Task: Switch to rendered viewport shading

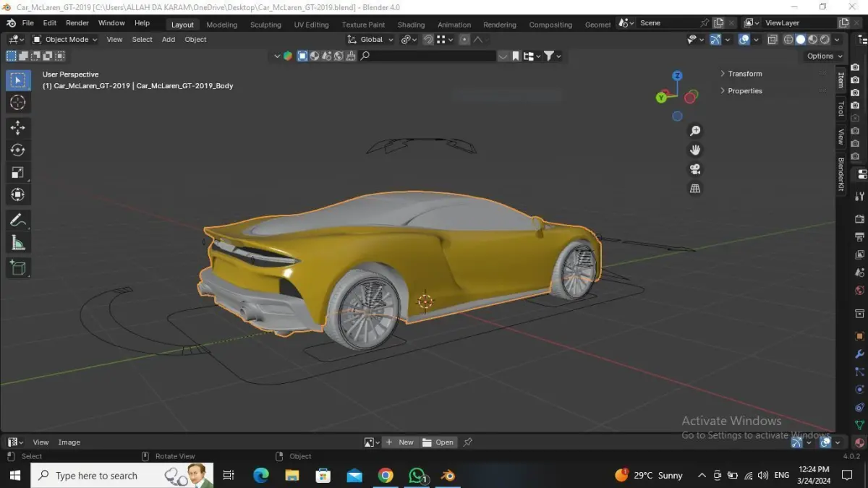Action: (x=825, y=40)
